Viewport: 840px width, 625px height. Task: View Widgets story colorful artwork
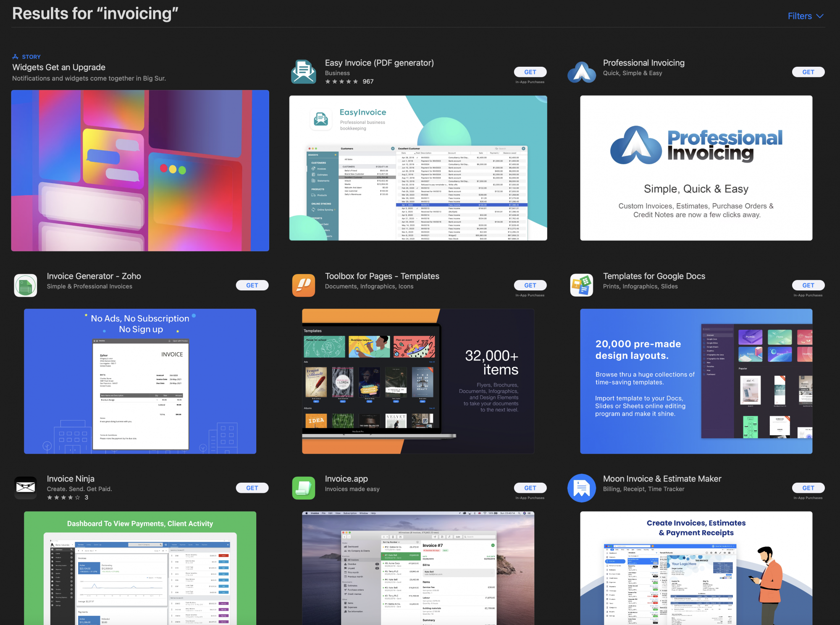point(140,170)
